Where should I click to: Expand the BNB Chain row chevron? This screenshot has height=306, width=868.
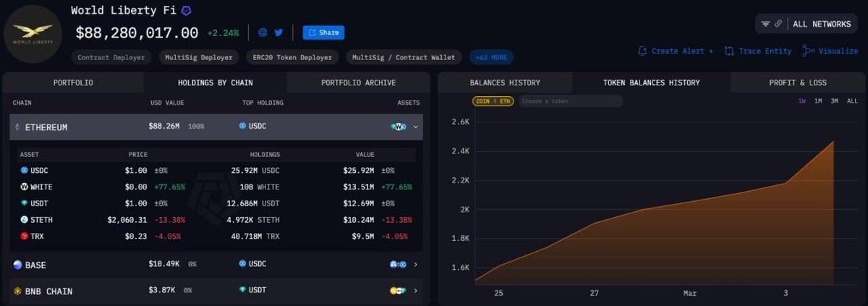[415, 291]
